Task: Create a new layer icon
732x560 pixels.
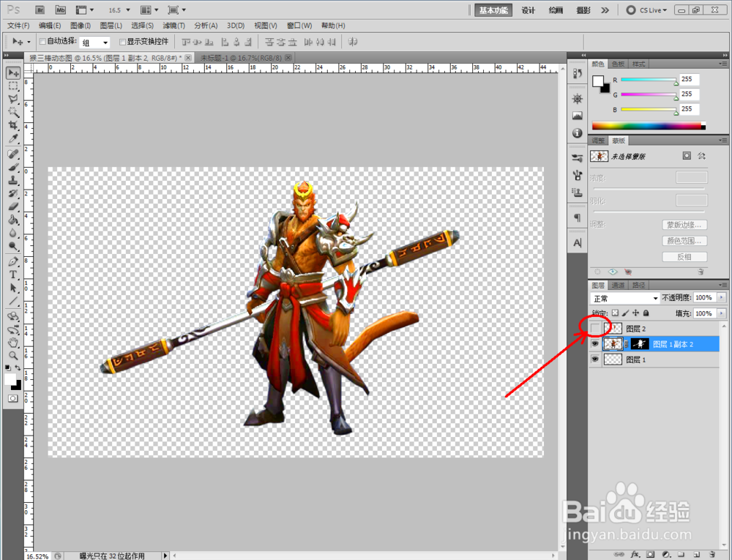Action: [696, 554]
